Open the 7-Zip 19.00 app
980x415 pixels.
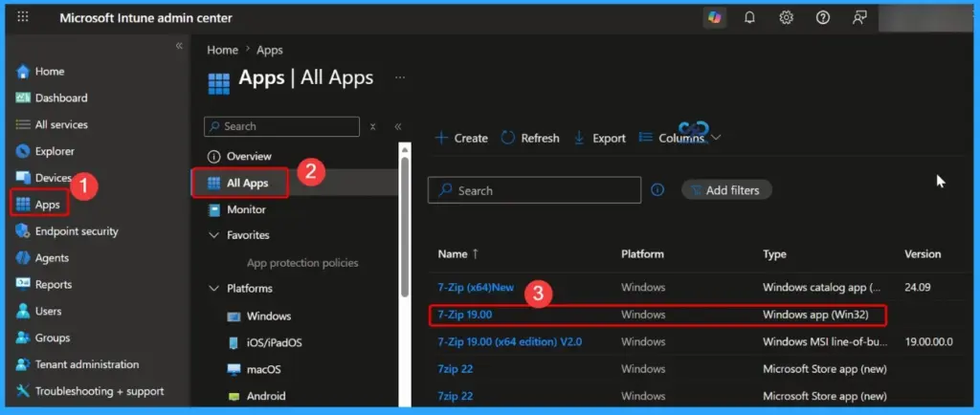[x=465, y=315]
